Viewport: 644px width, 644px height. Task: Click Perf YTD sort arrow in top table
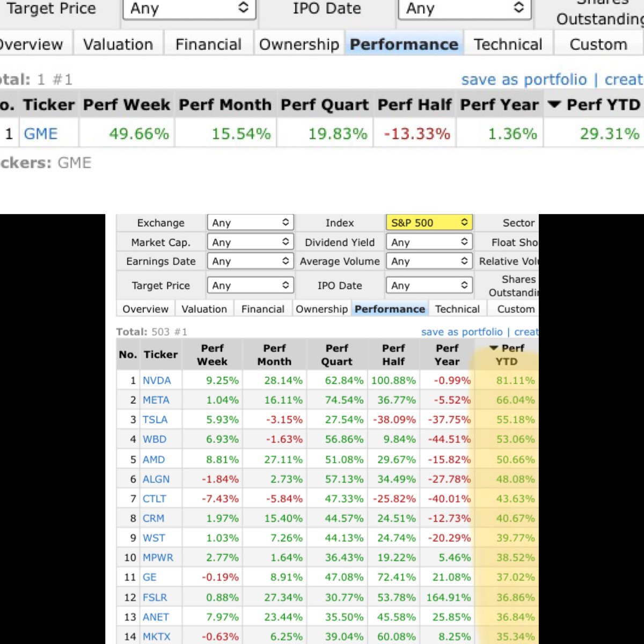[x=554, y=104]
